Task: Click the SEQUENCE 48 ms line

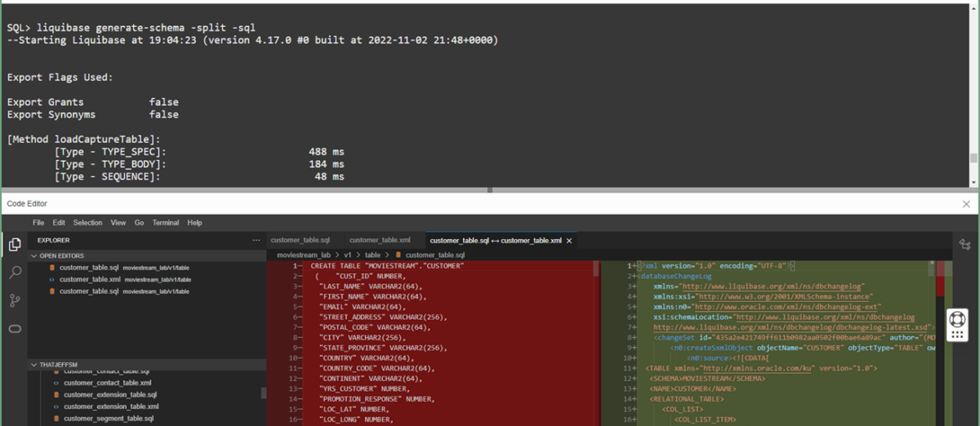Action: (x=199, y=177)
